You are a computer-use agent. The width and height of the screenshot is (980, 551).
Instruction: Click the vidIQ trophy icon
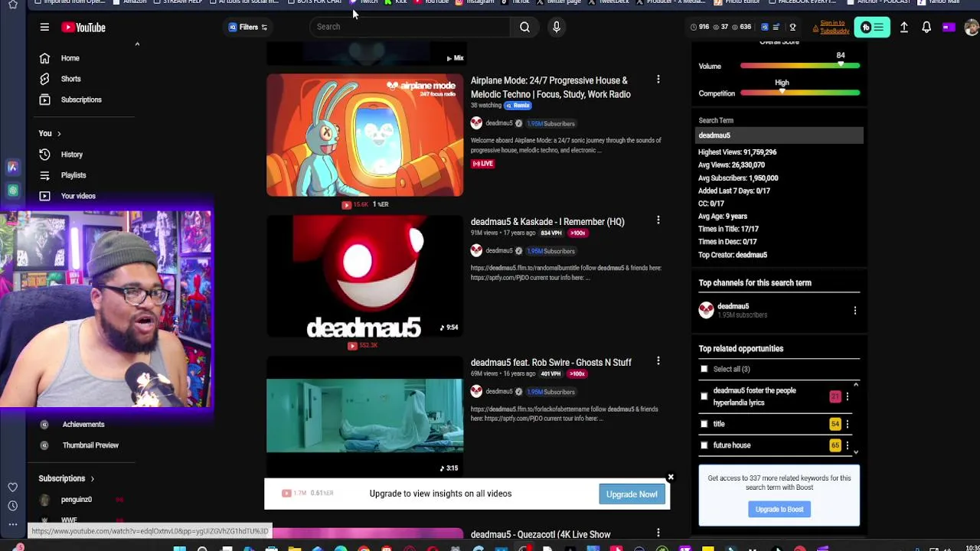(792, 28)
